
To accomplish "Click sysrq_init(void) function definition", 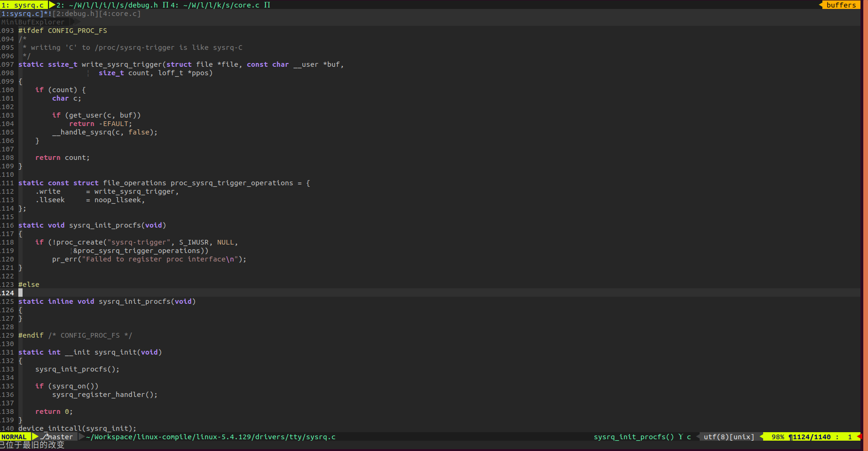I will [128, 352].
